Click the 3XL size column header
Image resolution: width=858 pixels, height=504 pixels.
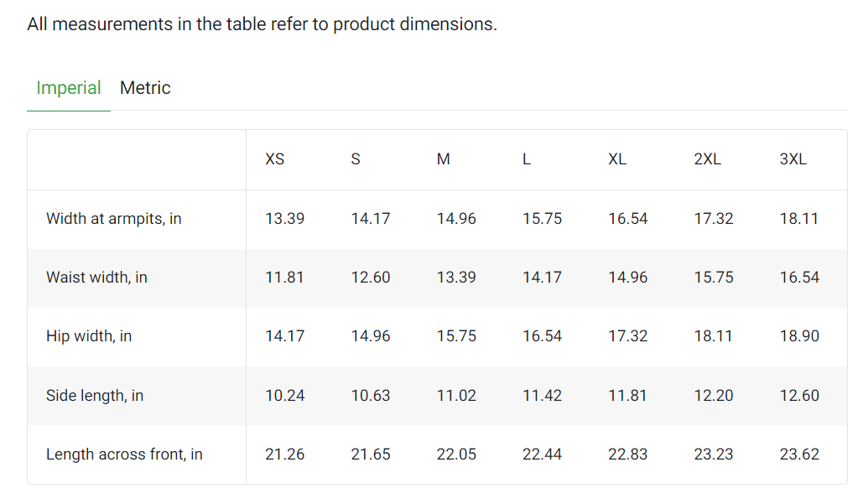tap(793, 159)
